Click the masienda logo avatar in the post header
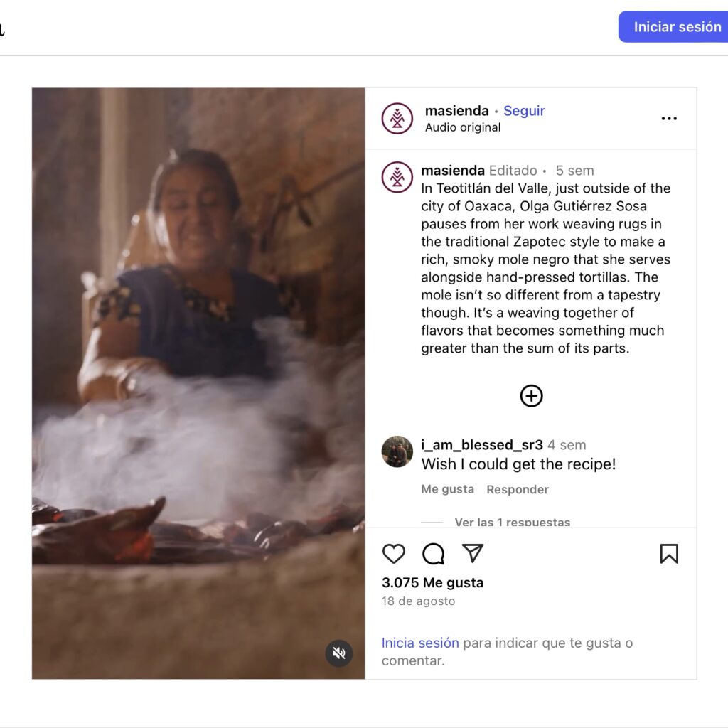Screen dimensions: 728x728 click(x=397, y=119)
